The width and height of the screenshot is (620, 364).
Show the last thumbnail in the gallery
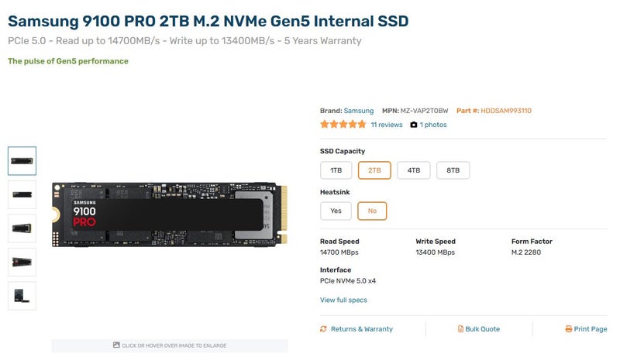pos(22,296)
